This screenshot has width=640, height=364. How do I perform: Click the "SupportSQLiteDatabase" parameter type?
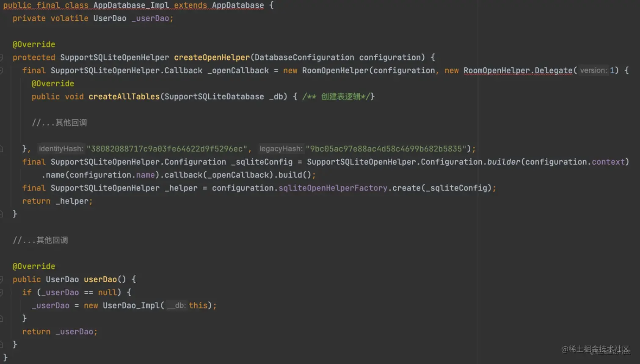(214, 97)
